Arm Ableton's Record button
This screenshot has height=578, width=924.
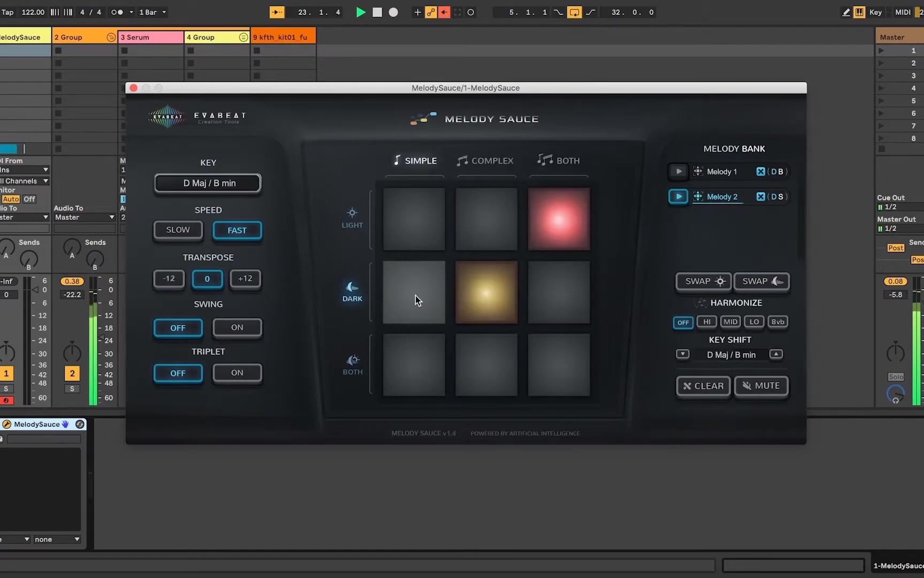pyautogui.click(x=394, y=12)
